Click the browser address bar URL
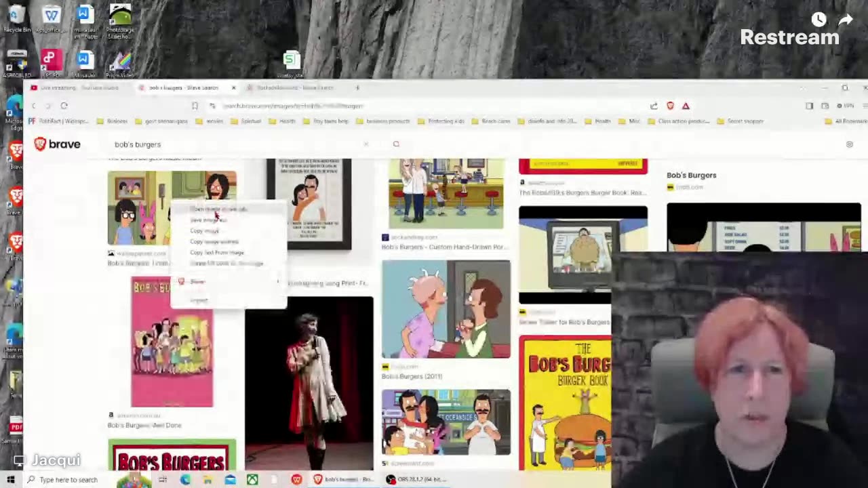Viewport: 868px width, 488px height. click(x=293, y=106)
